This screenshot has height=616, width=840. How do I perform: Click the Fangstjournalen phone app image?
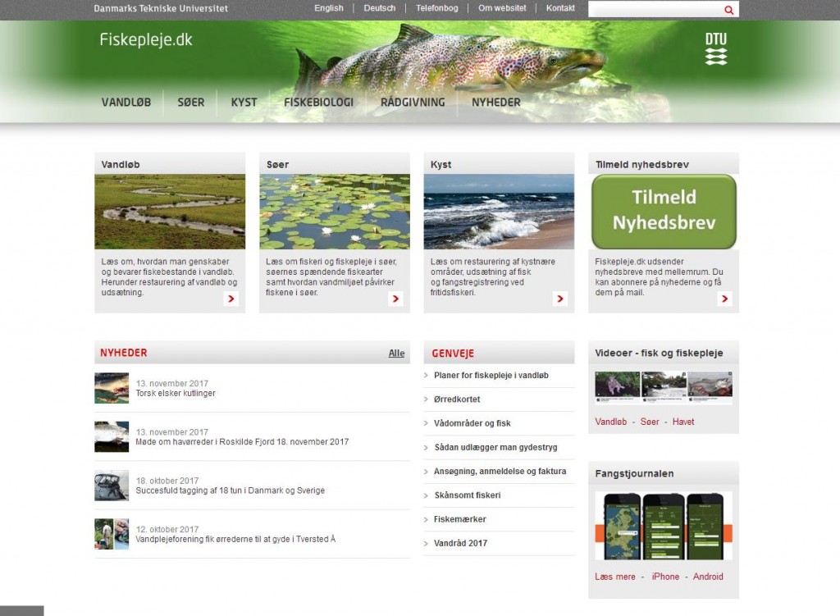coord(663,526)
